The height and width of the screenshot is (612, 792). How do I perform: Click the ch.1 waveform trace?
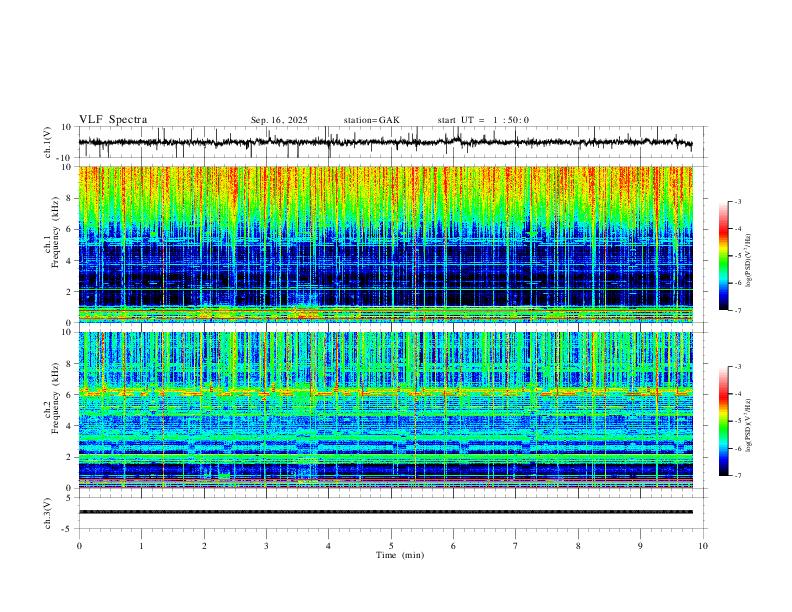[x=385, y=142]
